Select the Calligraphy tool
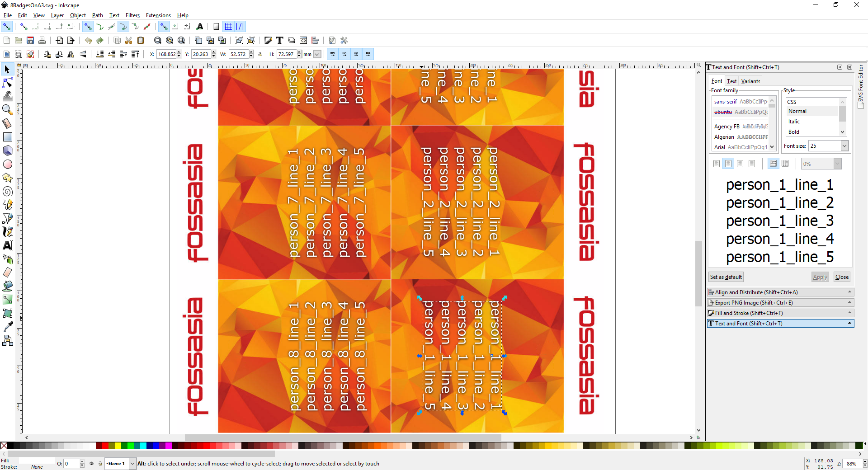The image size is (868, 470). (x=7, y=232)
